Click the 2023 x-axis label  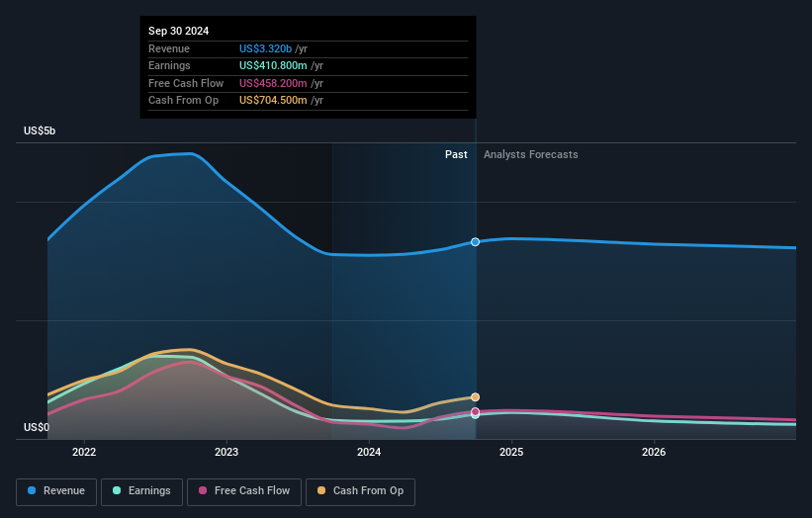(x=226, y=452)
